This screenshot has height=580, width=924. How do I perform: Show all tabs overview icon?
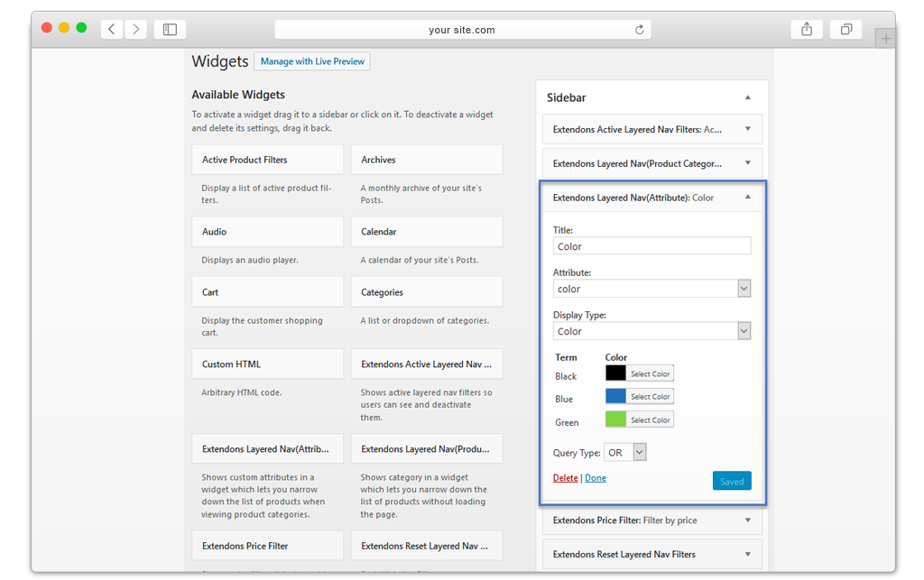click(846, 29)
